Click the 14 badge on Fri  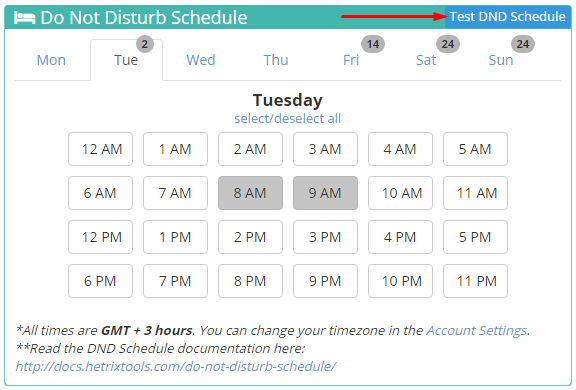(x=373, y=44)
